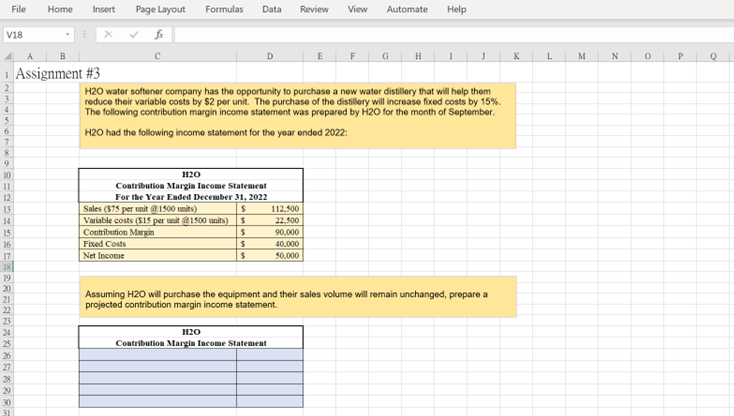Image resolution: width=734 pixels, height=416 pixels.
Task: Click 'For the Year Ended December 31, 2022' heading
Action: [191, 197]
